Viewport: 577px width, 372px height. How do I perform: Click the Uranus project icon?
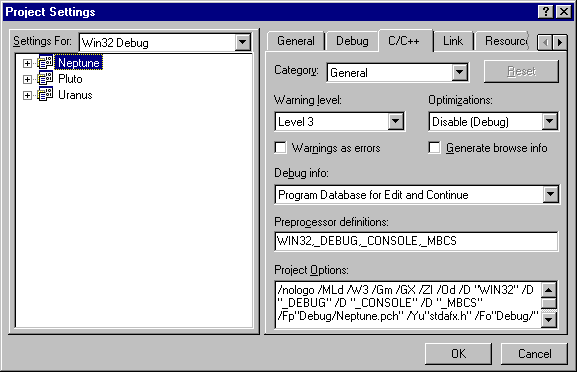click(46, 95)
